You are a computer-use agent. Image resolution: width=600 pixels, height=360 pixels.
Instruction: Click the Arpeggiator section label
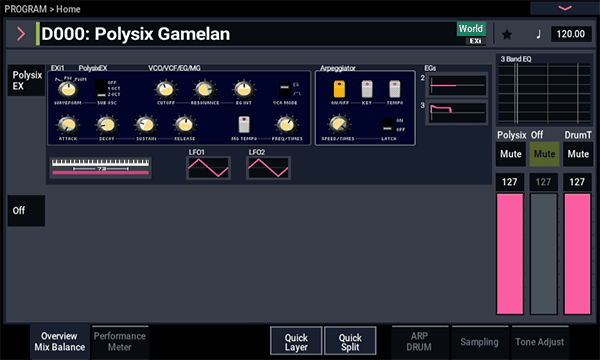338,68
